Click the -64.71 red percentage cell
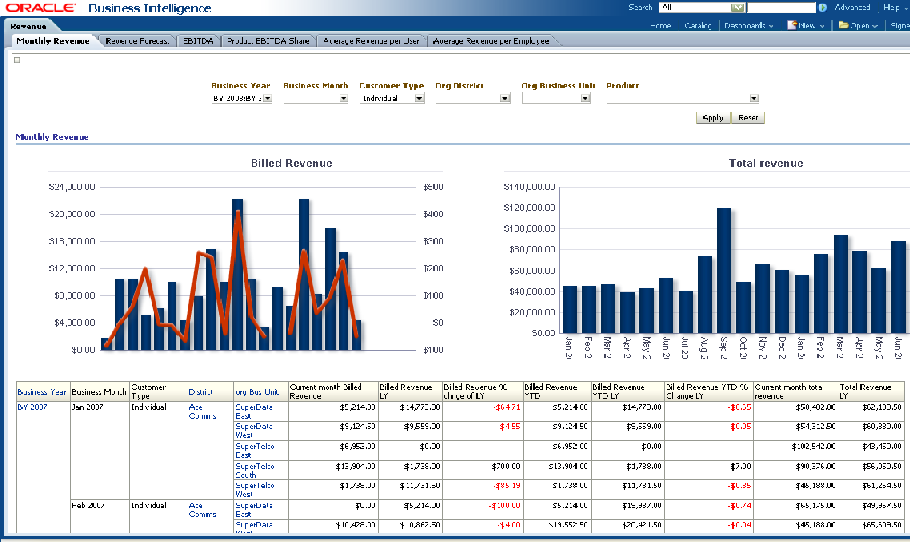Screen dimensions: 910x542 pyautogui.click(x=507, y=407)
